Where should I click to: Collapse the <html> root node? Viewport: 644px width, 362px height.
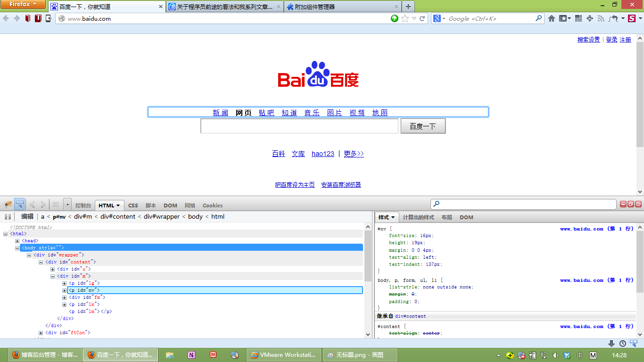(5, 234)
